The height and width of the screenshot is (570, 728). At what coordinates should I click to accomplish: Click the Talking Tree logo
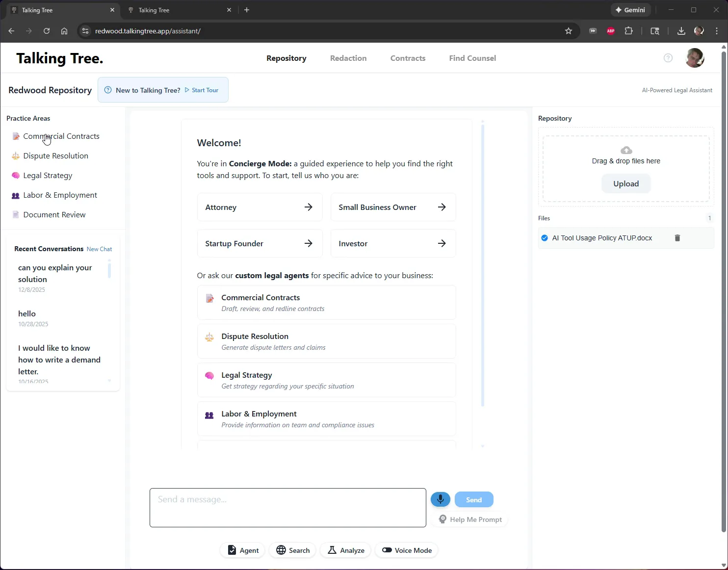coord(60,58)
